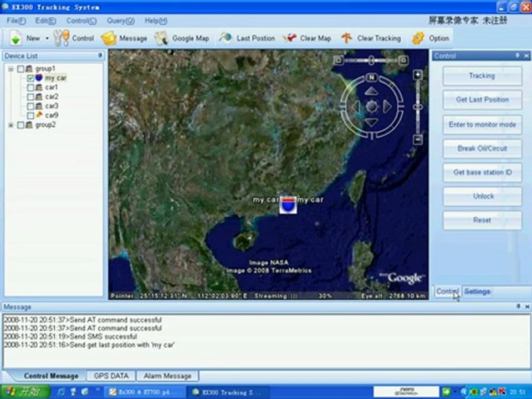Image resolution: width=532 pixels, height=399 pixels.
Task: Click the Last Position toolbar icon
Action: 225,37
